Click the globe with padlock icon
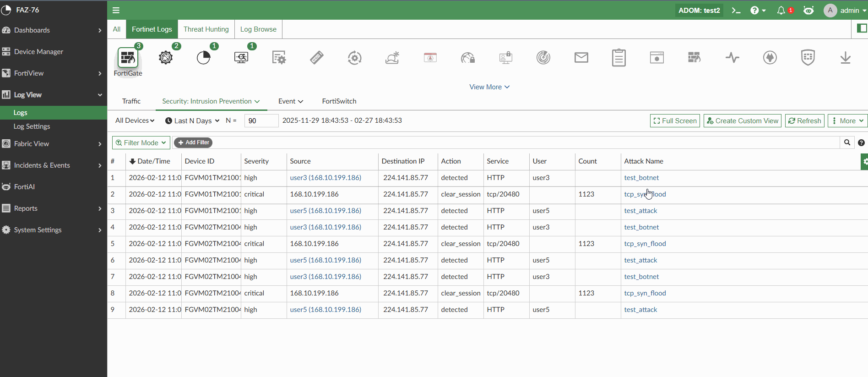 tap(468, 58)
